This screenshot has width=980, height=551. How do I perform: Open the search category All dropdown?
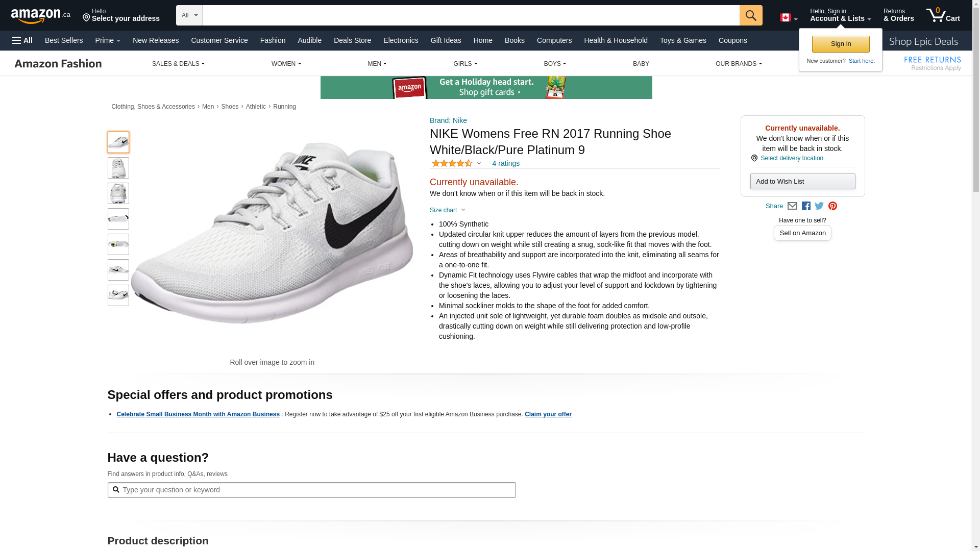[x=189, y=15]
